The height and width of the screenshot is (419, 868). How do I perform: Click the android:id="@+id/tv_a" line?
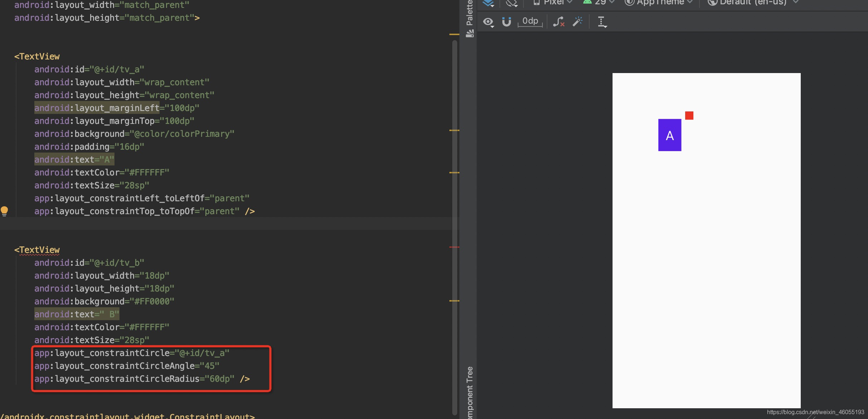click(89, 69)
